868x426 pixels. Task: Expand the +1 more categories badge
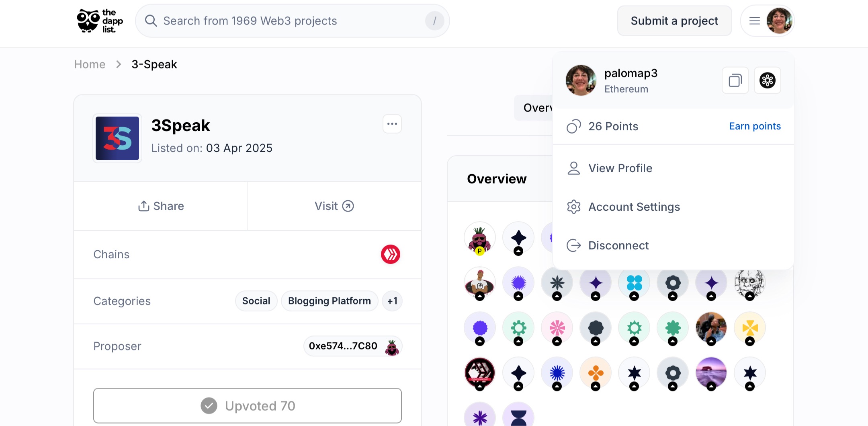pyautogui.click(x=392, y=301)
